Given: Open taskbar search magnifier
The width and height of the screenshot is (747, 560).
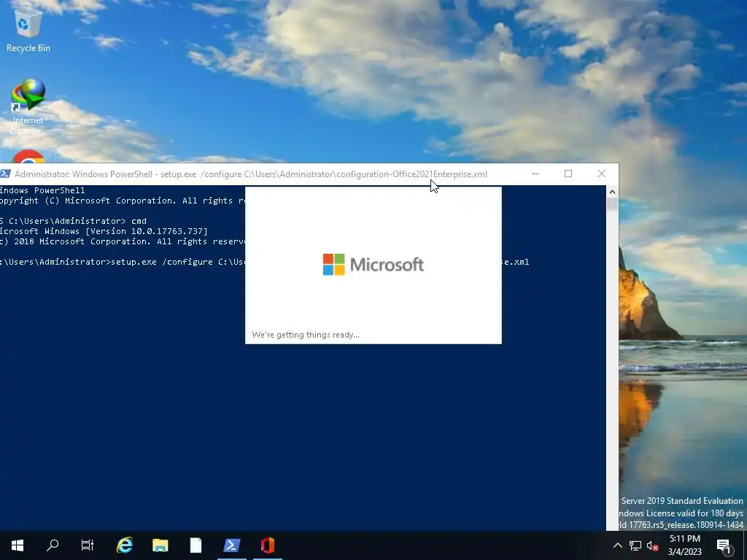Looking at the screenshot, I should point(53,545).
